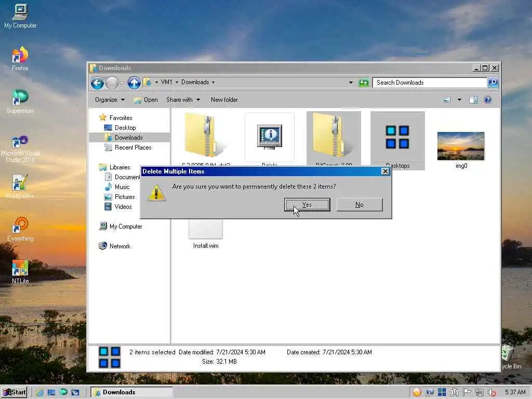Image resolution: width=532 pixels, height=399 pixels.
Task: Click the orange tray icon
Action: tap(417, 392)
